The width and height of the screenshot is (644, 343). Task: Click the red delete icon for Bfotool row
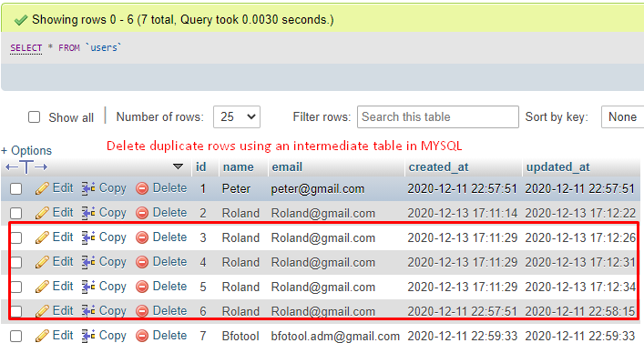pos(142,336)
